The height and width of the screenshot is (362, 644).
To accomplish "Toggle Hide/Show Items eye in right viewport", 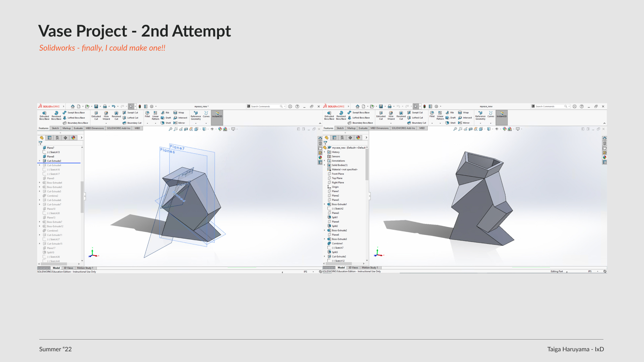I will [496, 129].
